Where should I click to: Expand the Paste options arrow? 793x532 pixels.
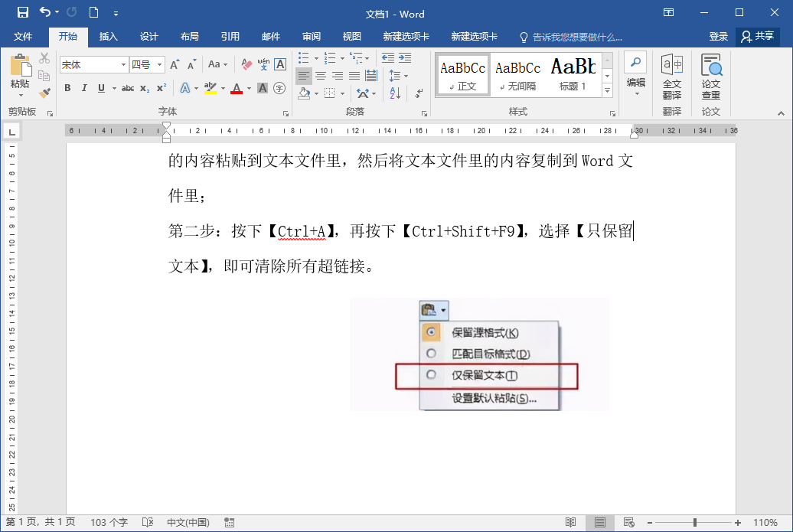(21, 95)
